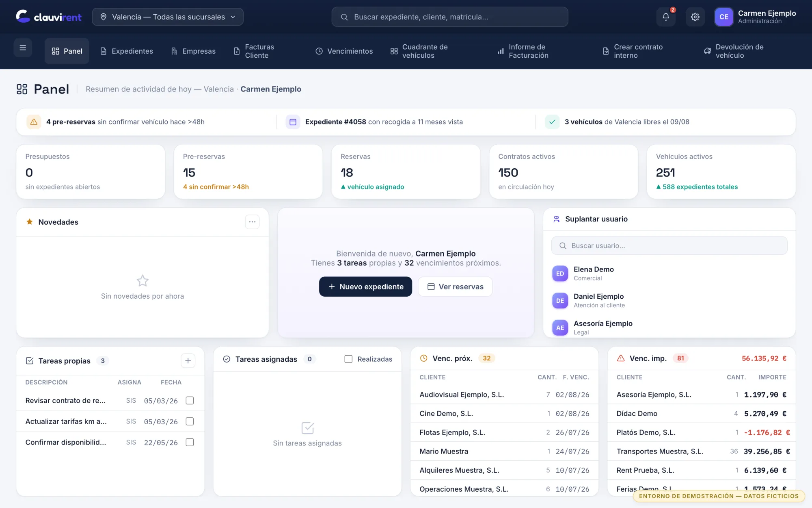The height and width of the screenshot is (508, 812).
Task: Click the CE user avatar
Action: coord(723,17)
